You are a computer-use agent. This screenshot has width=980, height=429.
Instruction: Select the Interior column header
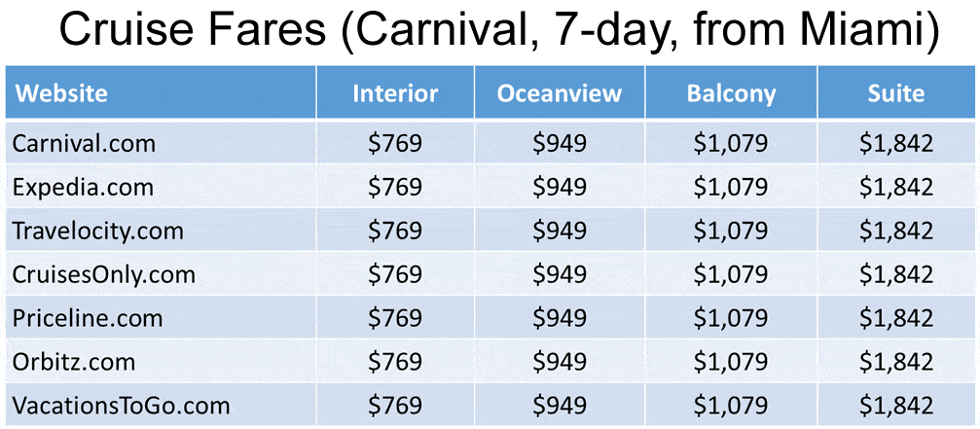pos(395,93)
